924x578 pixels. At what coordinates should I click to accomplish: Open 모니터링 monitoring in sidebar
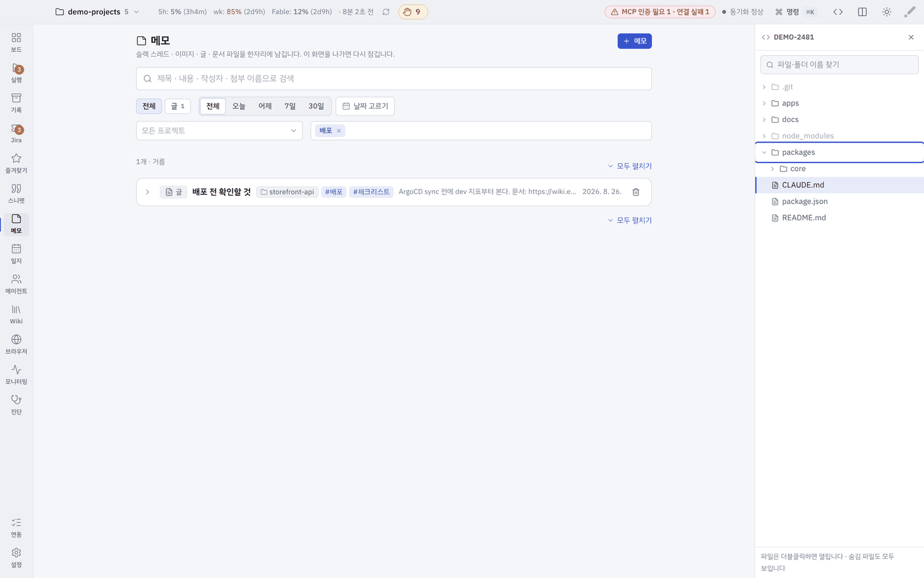16,374
